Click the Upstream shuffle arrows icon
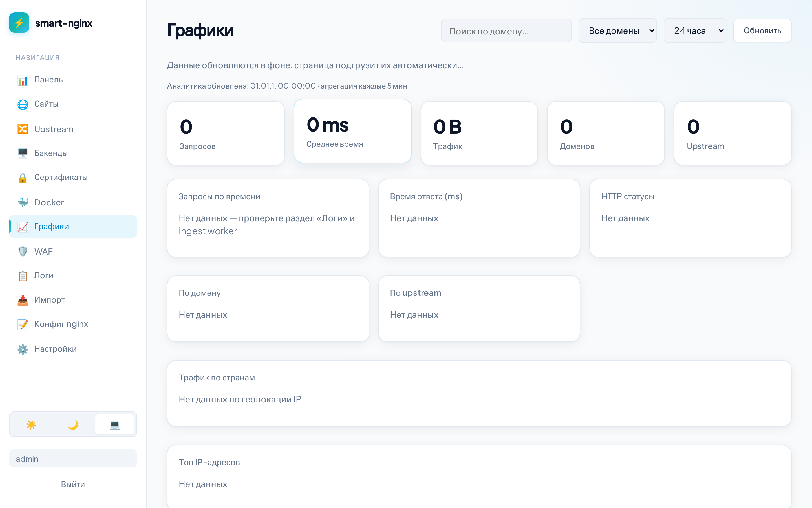The width and height of the screenshot is (812, 508). (23, 129)
